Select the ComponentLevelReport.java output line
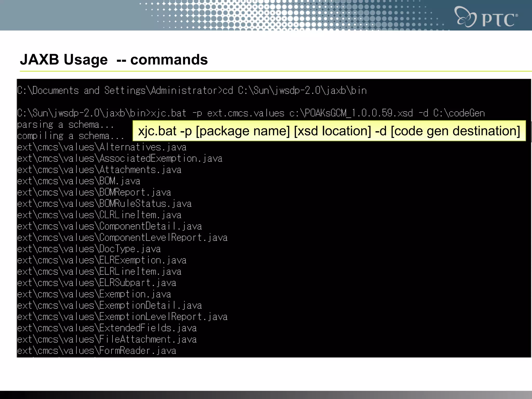Viewport: 532px width, 399px height. point(122,238)
